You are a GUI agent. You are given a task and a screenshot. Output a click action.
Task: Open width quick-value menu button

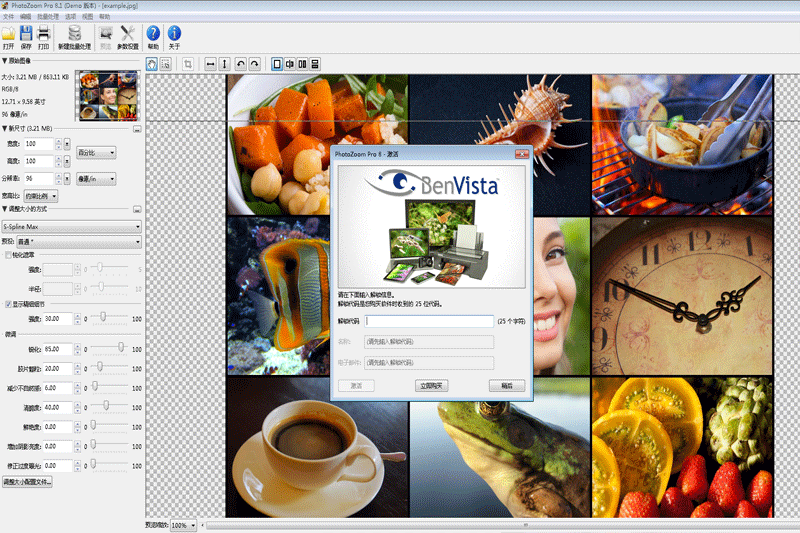tap(67, 144)
